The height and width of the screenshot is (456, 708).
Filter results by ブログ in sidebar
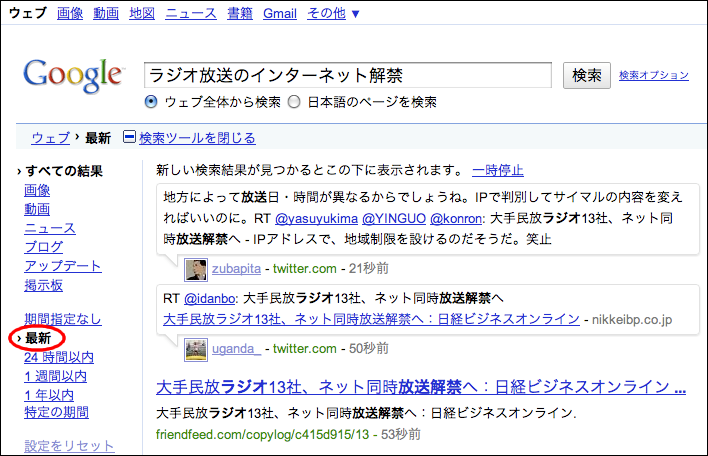click(x=43, y=247)
